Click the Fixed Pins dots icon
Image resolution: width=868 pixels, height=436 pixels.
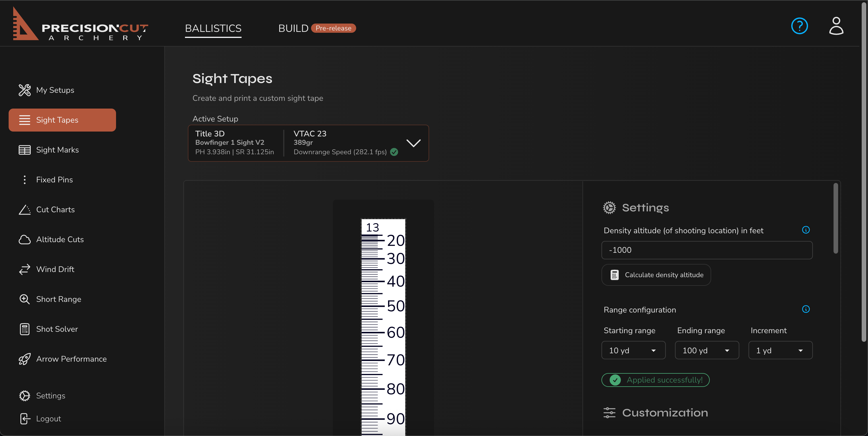coord(25,180)
